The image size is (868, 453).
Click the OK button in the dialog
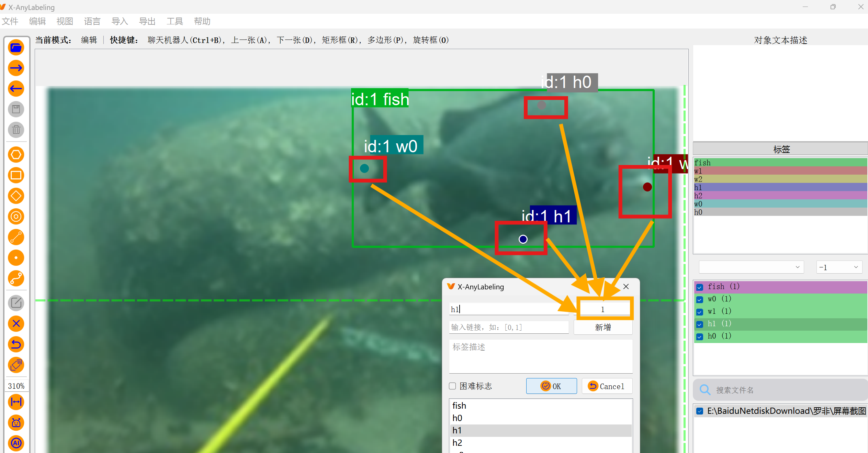point(551,386)
